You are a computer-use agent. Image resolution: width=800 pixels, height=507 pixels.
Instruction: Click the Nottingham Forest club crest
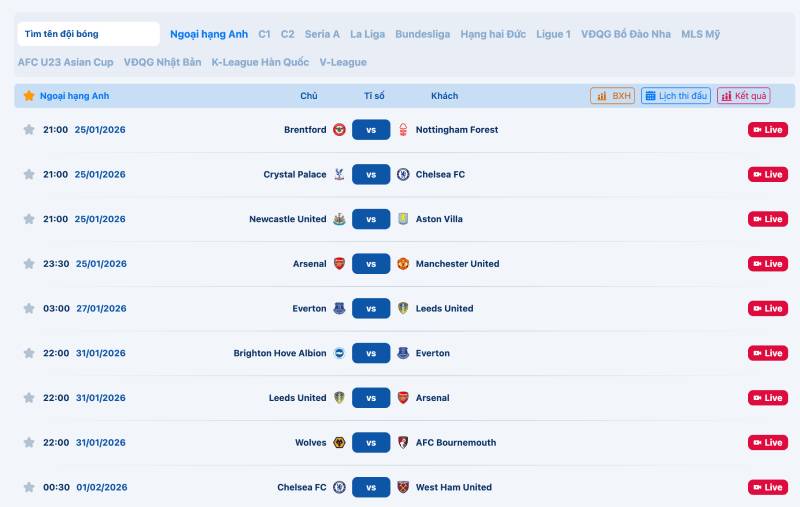pyautogui.click(x=403, y=130)
